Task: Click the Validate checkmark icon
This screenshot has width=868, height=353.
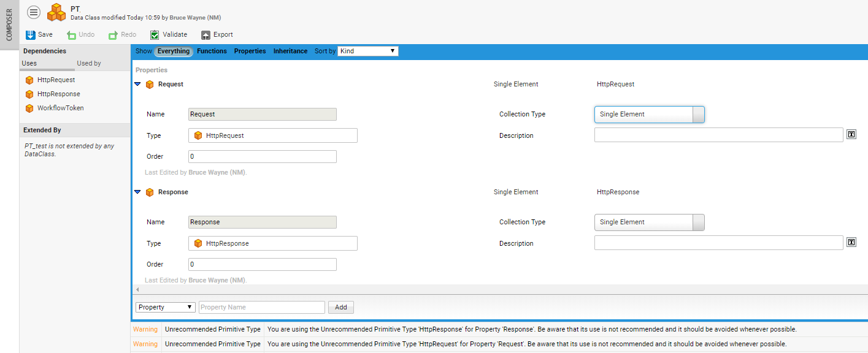Action: (155, 35)
